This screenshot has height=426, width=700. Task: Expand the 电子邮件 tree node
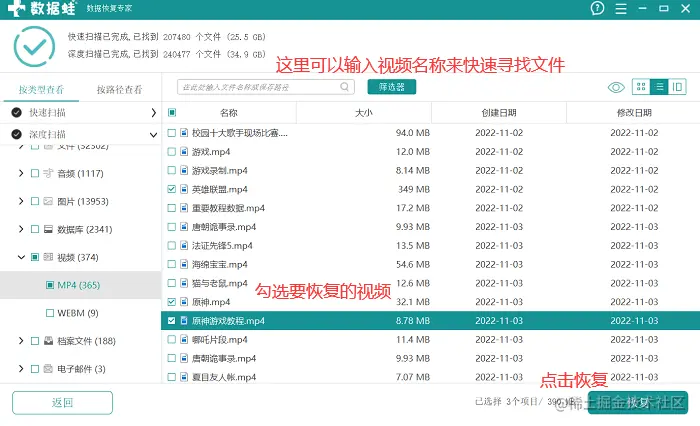pyautogui.click(x=21, y=369)
